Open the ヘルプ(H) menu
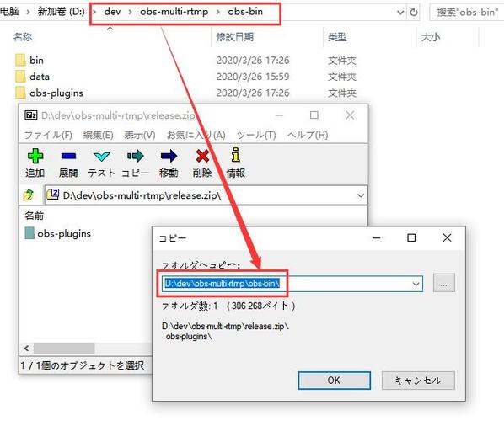The height and width of the screenshot is (421, 504). pyautogui.click(x=308, y=135)
